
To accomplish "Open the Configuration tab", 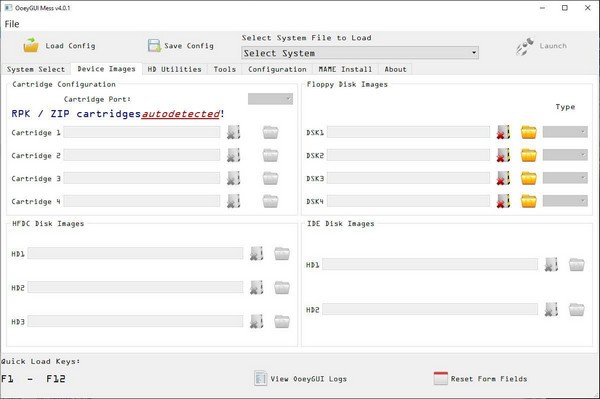I will (x=277, y=69).
